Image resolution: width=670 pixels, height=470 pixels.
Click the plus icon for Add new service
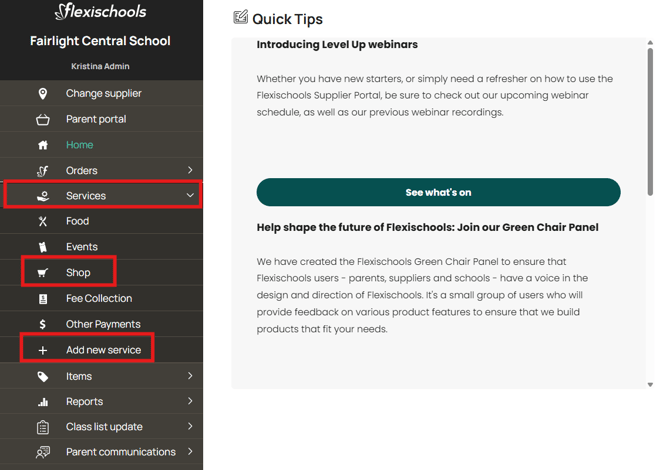click(x=42, y=351)
